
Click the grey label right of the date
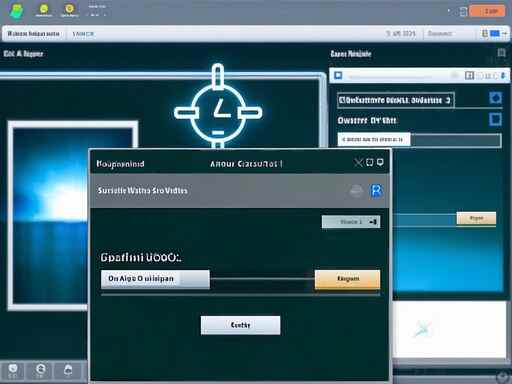[440, 34]
